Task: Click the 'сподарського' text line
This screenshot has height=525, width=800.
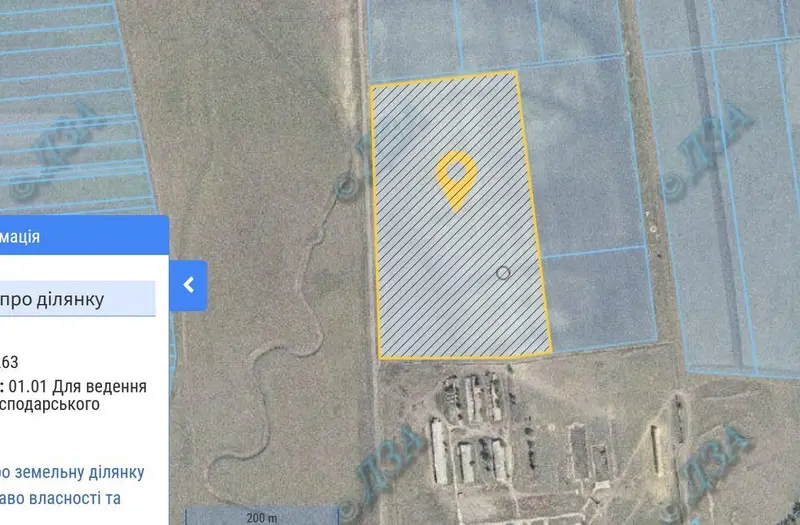Action: coord(50,404)
